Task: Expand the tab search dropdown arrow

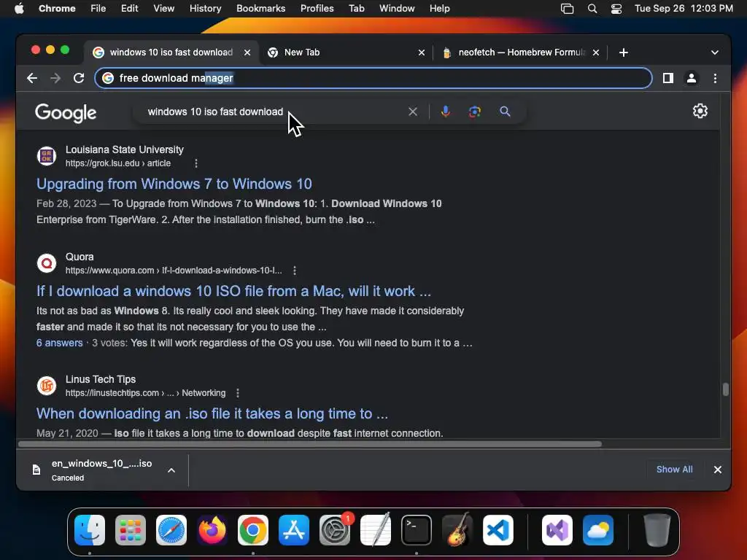Action: point(715,52)
